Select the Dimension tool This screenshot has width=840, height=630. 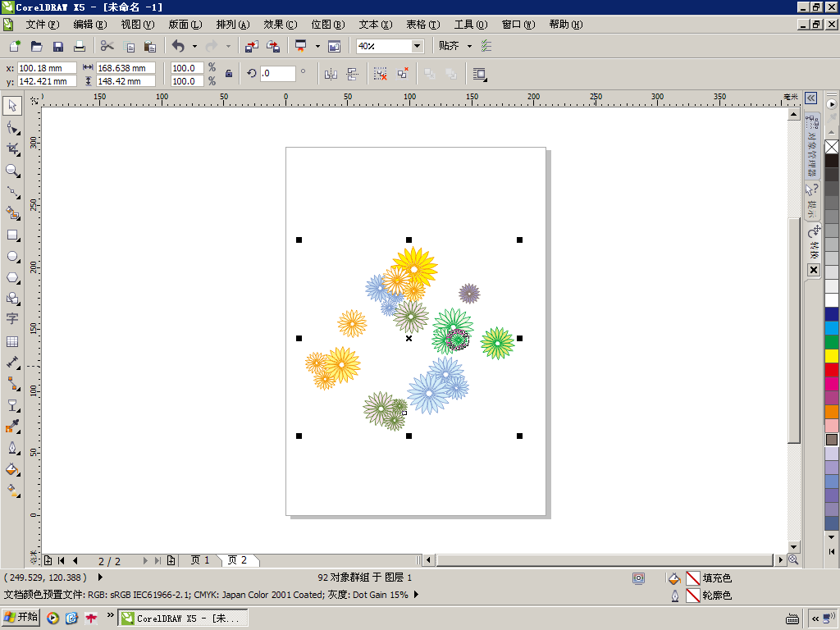tap(12, 363)
